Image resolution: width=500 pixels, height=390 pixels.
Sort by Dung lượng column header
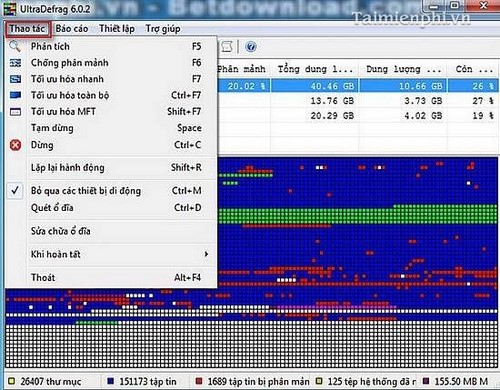[403, 69]
